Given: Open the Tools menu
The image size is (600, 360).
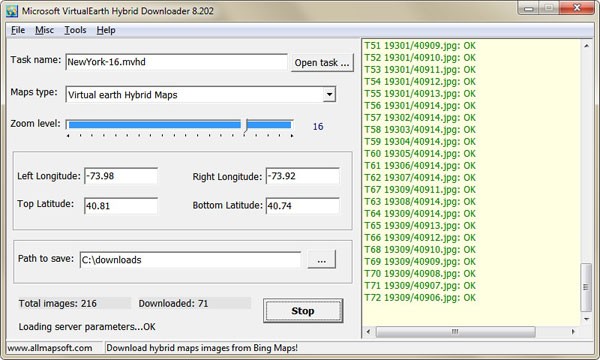Looking at the screenshot, I should click(x=75, y=30).
